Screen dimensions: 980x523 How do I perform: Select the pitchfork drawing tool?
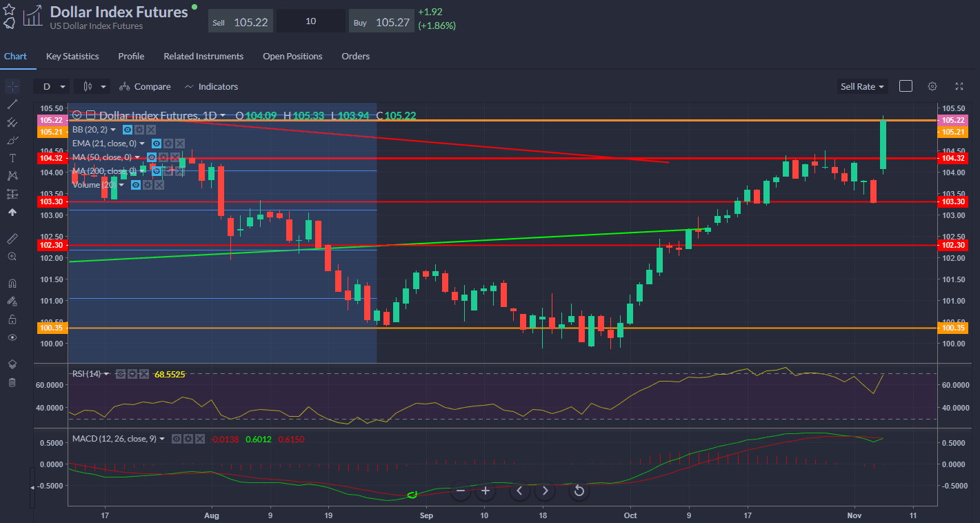click(12, 123)
